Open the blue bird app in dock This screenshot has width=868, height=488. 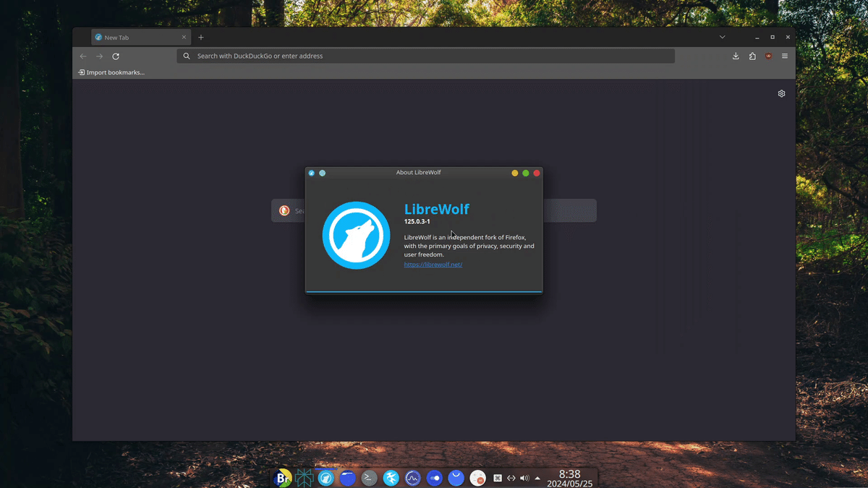click(x=391, y=478)
